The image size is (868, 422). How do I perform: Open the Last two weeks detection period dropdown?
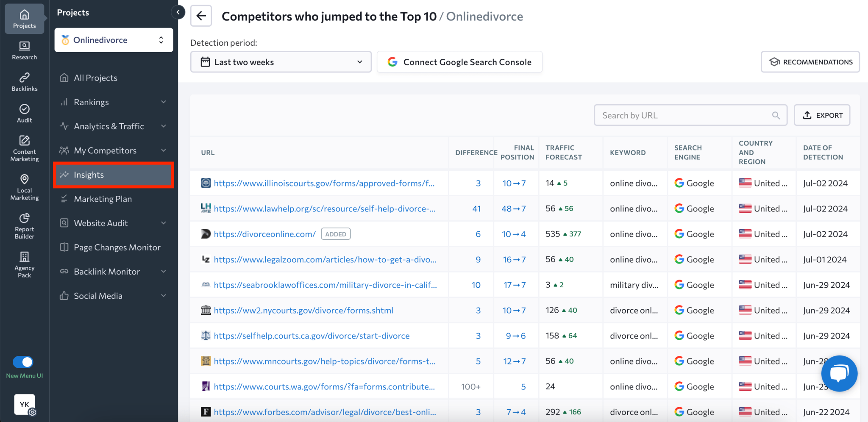[281, 62]
